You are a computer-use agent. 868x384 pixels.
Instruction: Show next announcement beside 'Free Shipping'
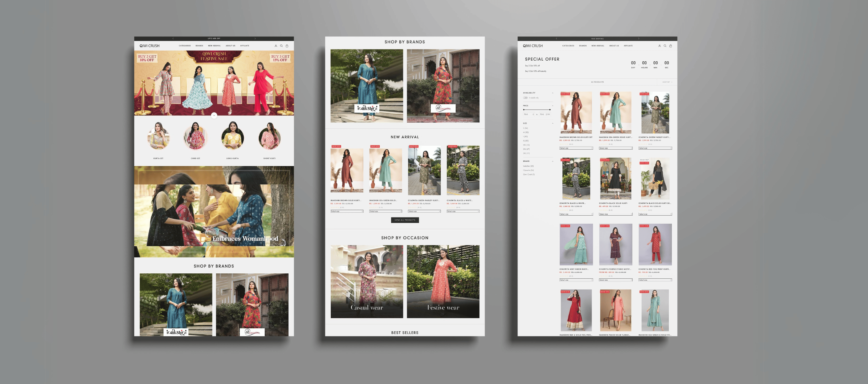pyautogui.click(x=638, y=38)
